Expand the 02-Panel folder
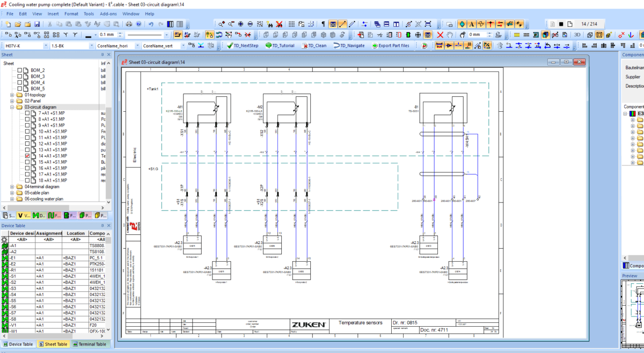Screen dimensions: 644x353 click(x=12, y=101)
